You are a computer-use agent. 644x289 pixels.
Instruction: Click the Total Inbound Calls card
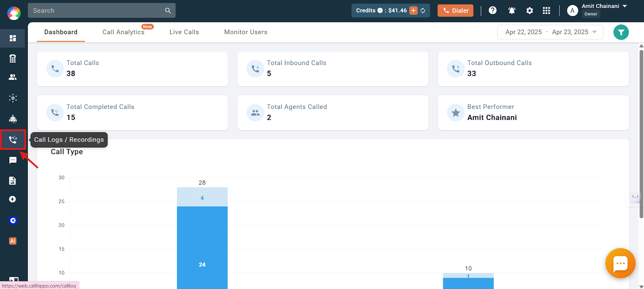tap(333, 69)
